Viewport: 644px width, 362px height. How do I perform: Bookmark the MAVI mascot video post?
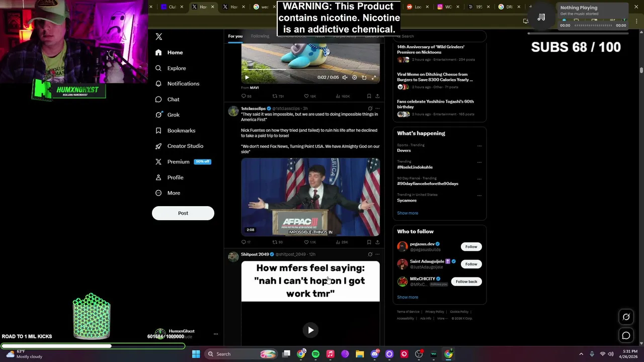pos(369,96)
